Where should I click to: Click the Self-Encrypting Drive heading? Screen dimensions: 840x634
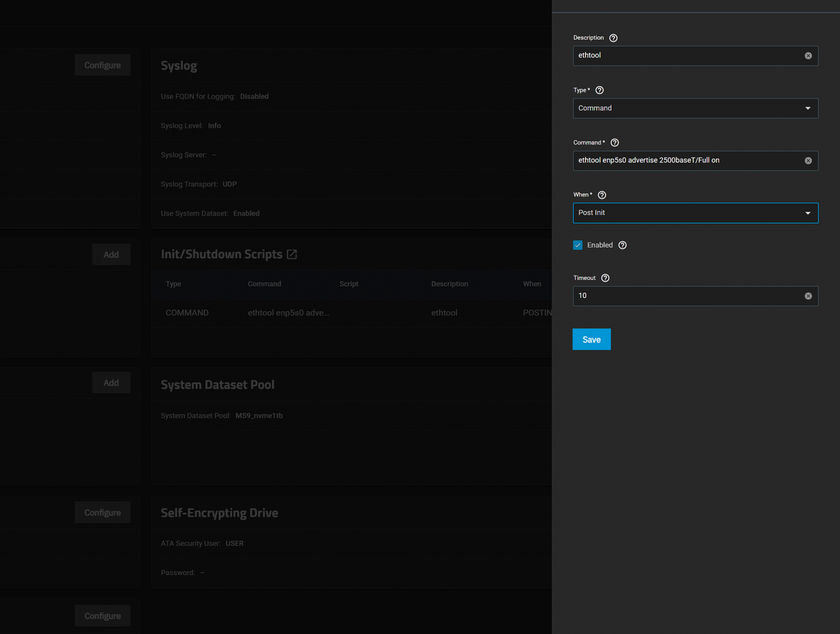[x=219, y=513]
